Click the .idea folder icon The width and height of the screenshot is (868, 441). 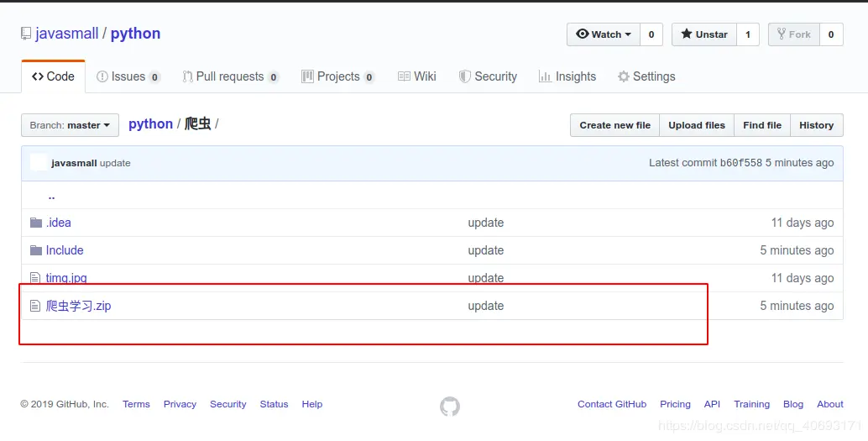36,223
